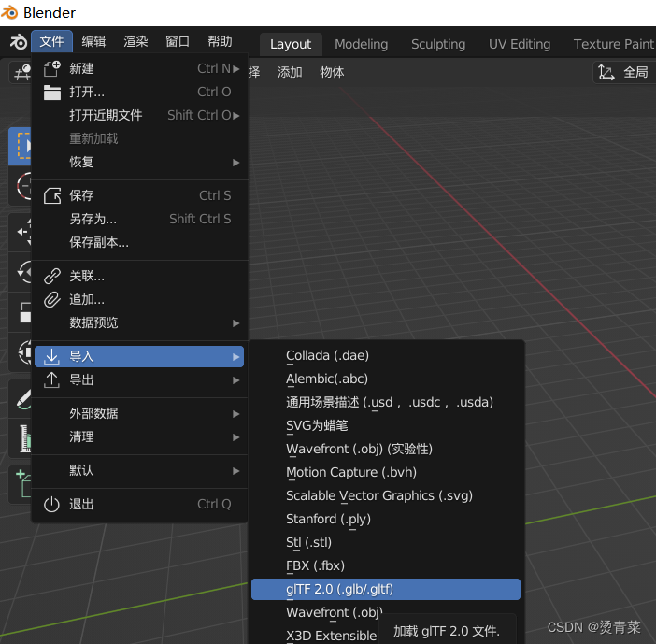Click the folder icon next to 打开
This screenshot has width=656, height=644.
[52, 92]
